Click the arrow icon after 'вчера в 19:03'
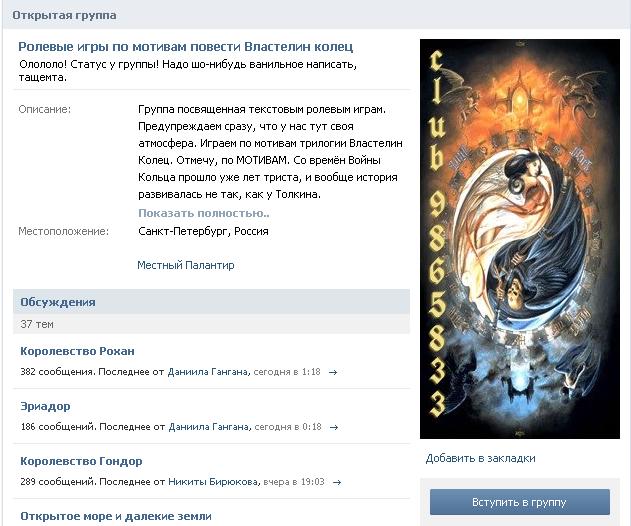631x526 pixels. pos(337,482)
